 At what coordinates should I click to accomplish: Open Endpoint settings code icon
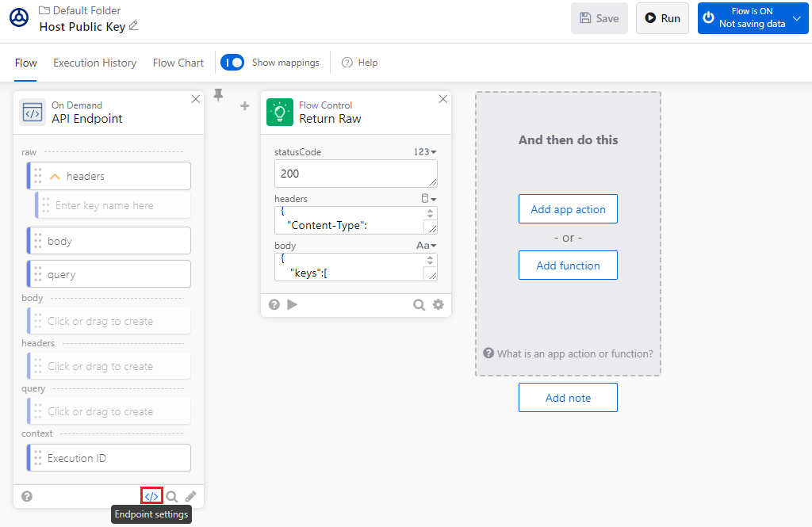(x=151, y=496)
